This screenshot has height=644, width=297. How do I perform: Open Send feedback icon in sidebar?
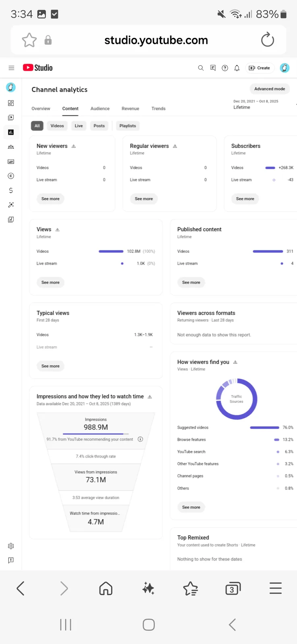(x=11, y=560)
